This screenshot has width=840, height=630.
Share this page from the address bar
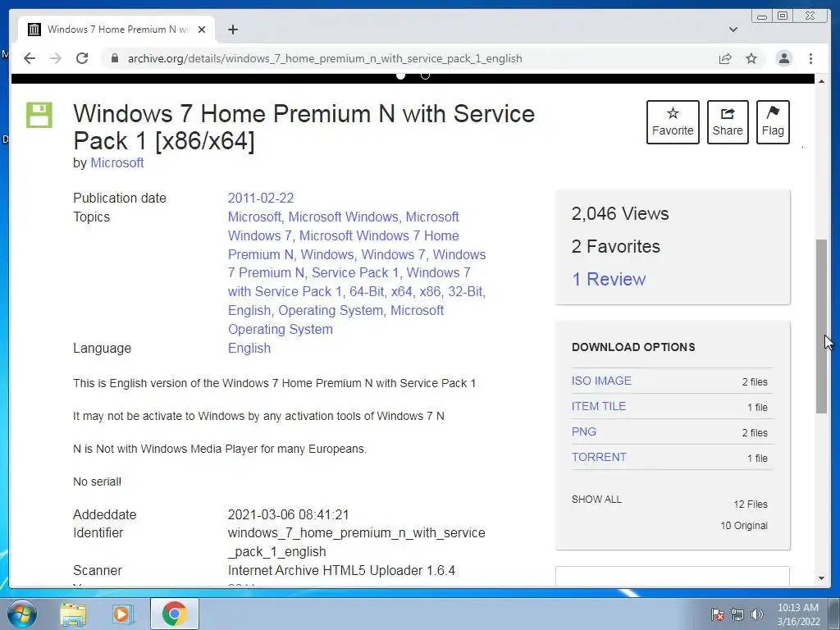coord(725,58)
